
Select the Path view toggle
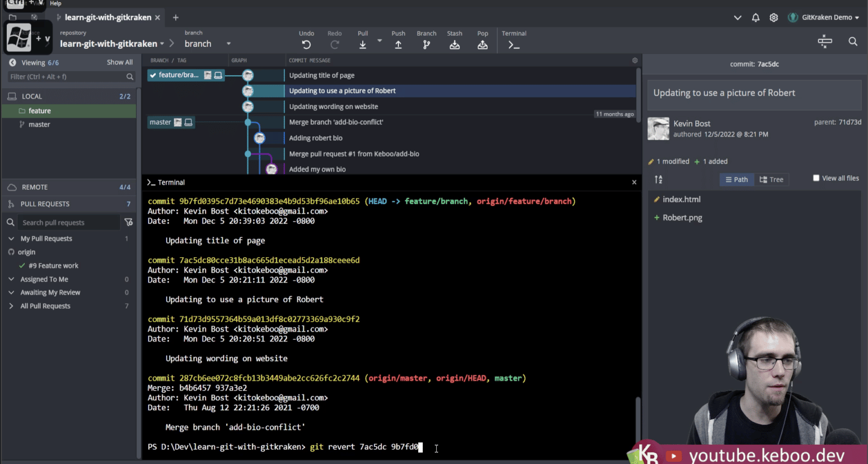(736, 179)
